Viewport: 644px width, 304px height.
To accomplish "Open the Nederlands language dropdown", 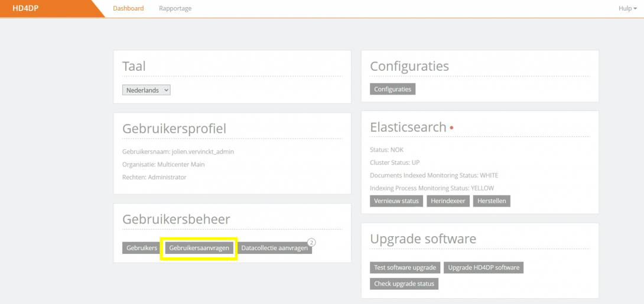I will point(147,90).
